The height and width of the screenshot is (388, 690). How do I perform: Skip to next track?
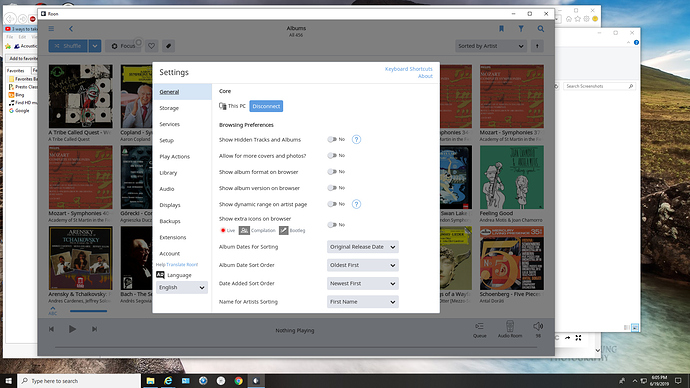(94, 329)
